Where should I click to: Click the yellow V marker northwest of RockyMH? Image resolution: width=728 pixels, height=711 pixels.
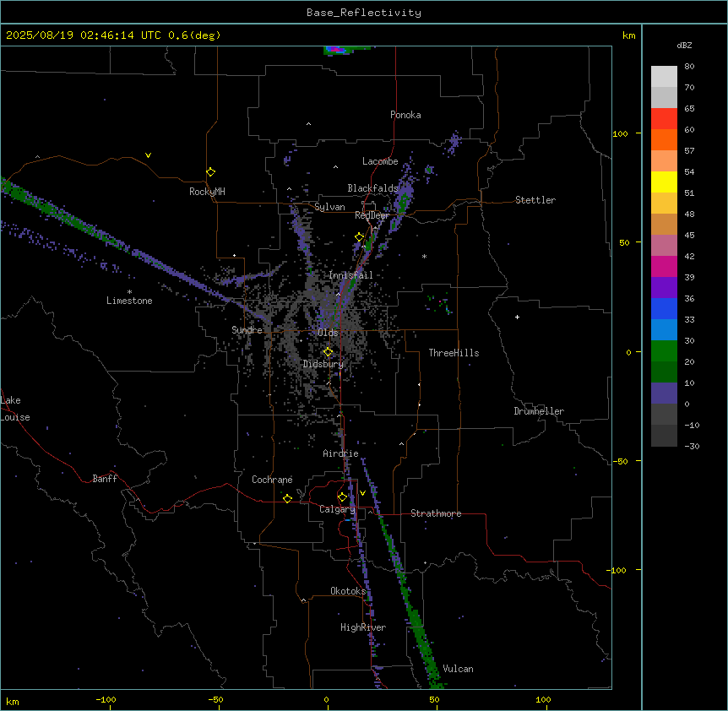pyautogui.click(x=148, y=155)
